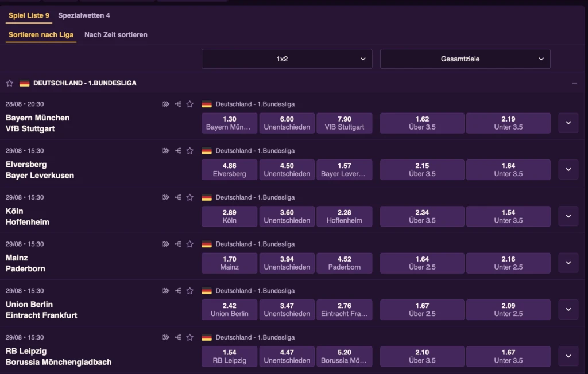Screen dimensions: 588x374
Task: Click flag beside Köln match league label
Action: [x=207, y=197]
